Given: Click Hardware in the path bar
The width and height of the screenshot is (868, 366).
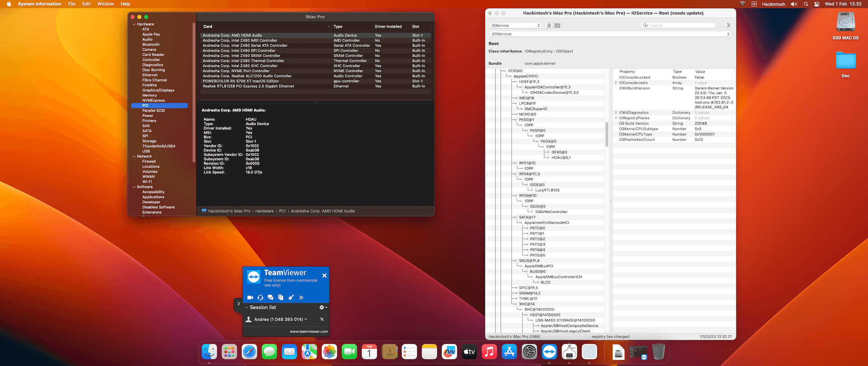Looking at the screenshot, I should [x=264, y=211].
